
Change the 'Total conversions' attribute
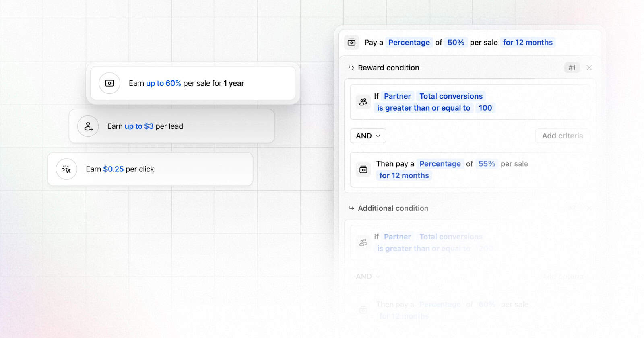tap(451, 96)
